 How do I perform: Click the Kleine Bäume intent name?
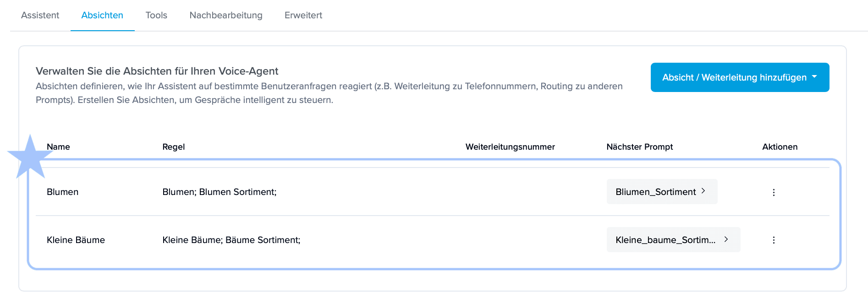[x=76, y=240]
